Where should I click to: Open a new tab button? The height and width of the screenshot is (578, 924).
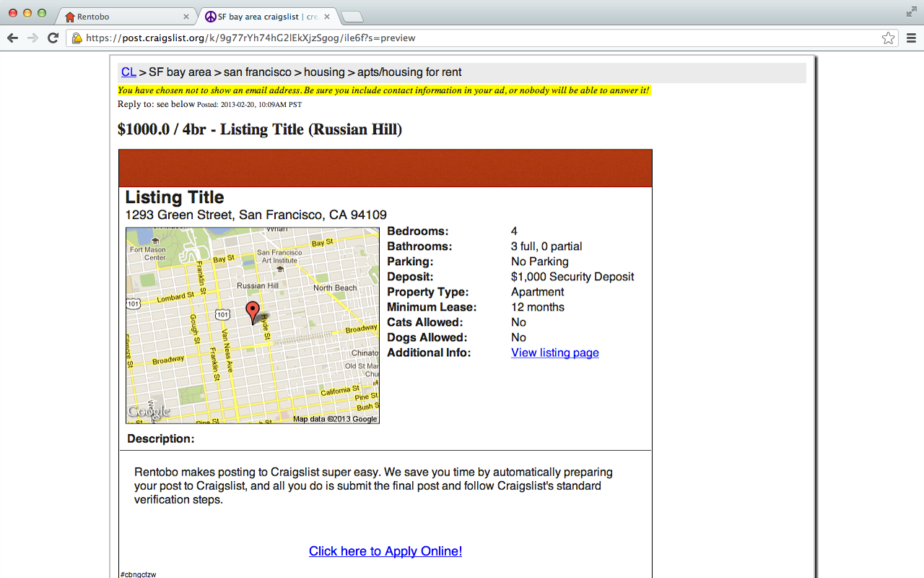(x=352, y=17)
